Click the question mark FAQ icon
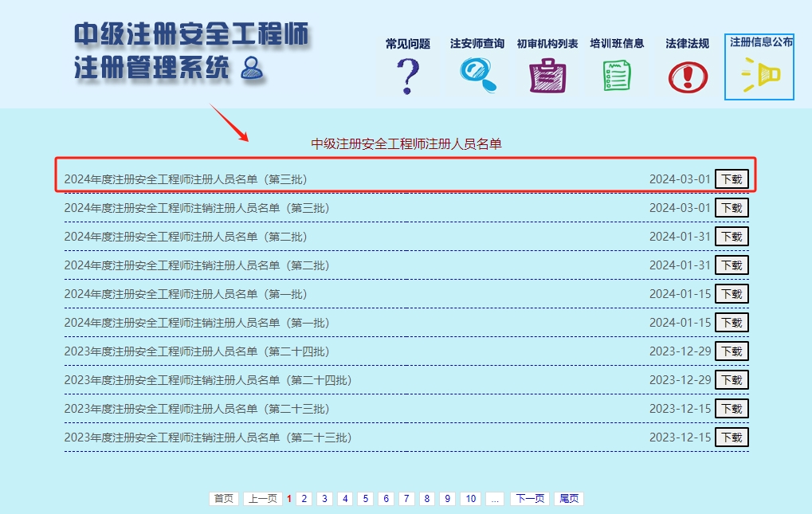The image size is (812, 514). tap(407, 76)
